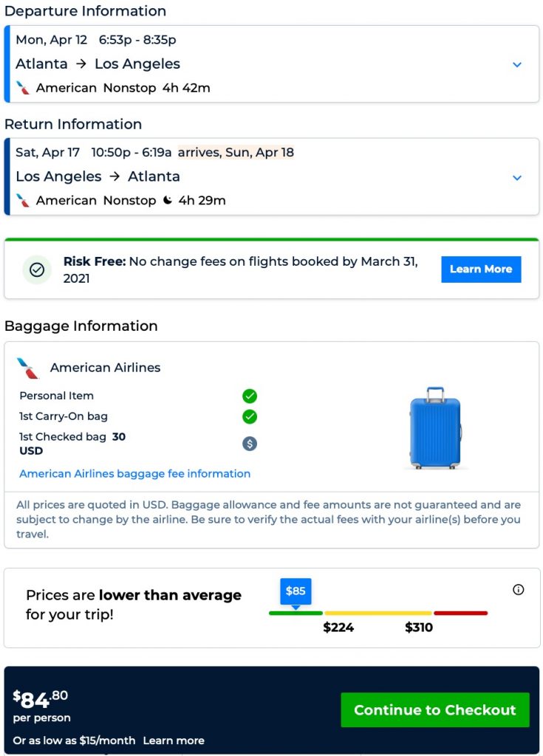Click arrives Sun, Apr 18 highlight label
543x756 pixels.
point(236,153)
